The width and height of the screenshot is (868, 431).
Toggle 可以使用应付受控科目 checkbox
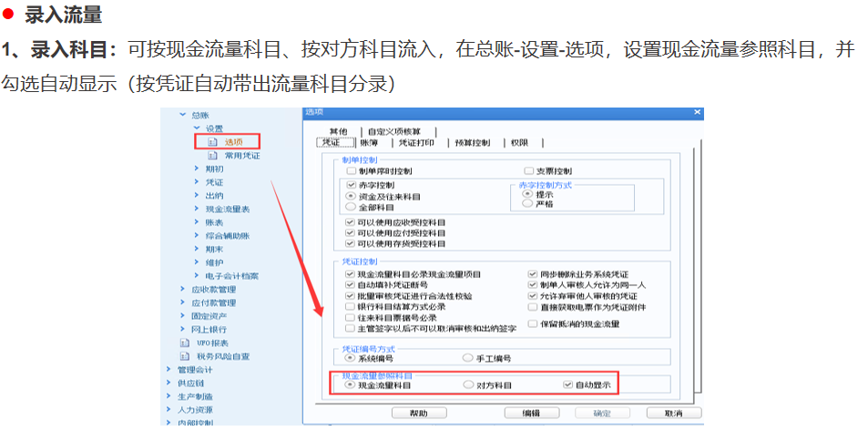coord(350,232)
